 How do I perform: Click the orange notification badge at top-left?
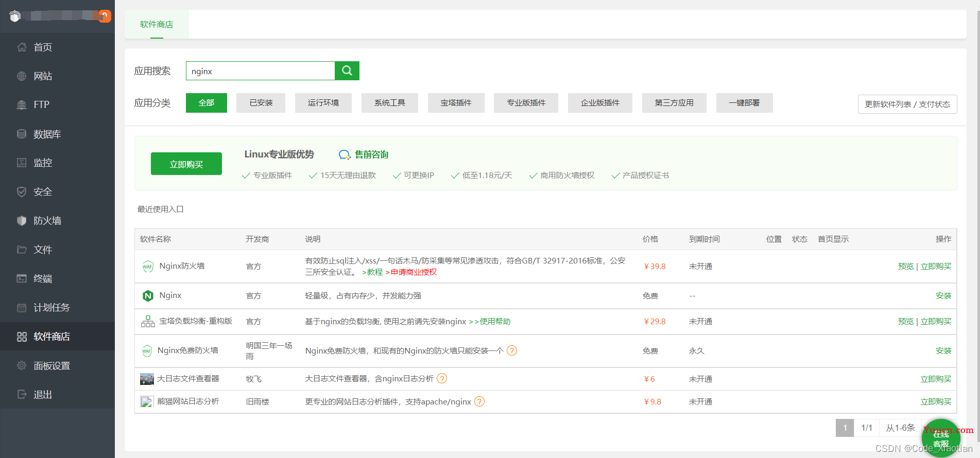point(105,16)
